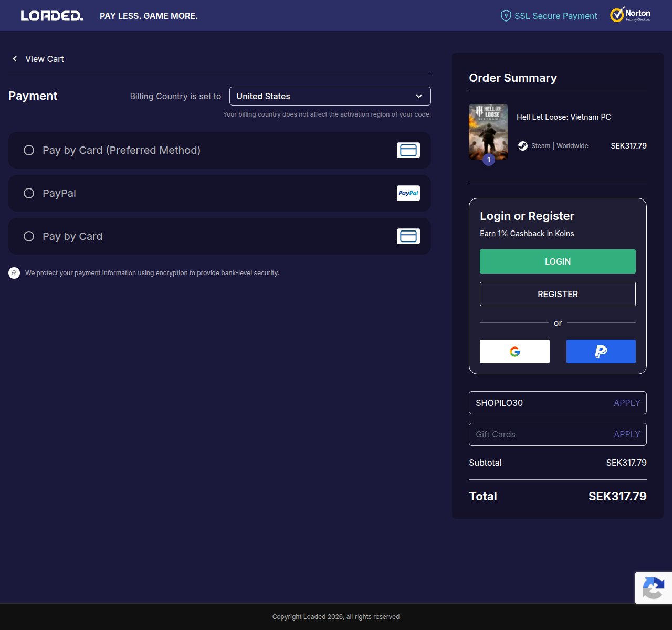
Task: Click the quantity badge on game cover
Action: click(489, 160)
